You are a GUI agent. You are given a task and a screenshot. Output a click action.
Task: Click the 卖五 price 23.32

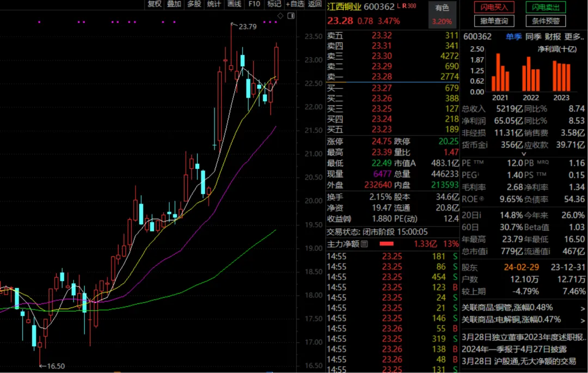pos(382,35)
